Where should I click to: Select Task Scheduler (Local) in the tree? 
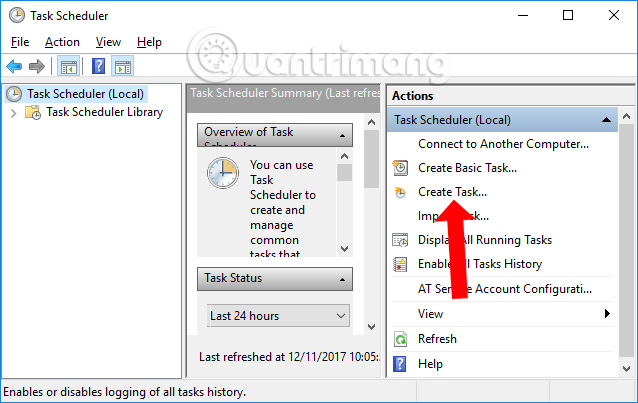[x=85, y=94]
